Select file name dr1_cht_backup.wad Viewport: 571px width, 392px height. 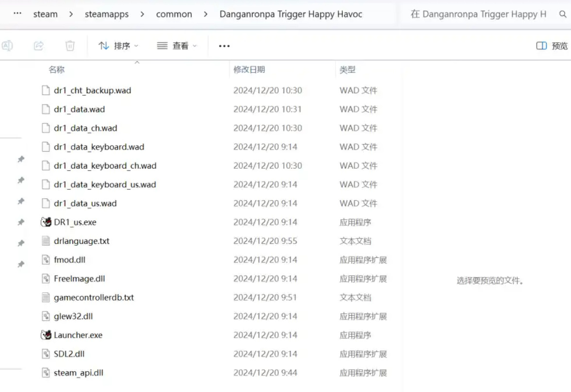click(92, 90)
